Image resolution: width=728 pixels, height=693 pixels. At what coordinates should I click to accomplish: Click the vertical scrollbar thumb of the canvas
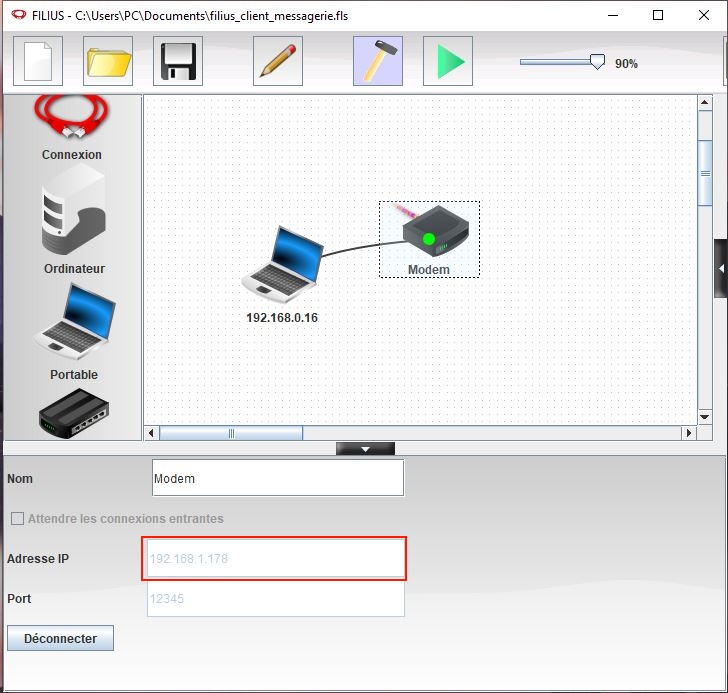(705, 173)
